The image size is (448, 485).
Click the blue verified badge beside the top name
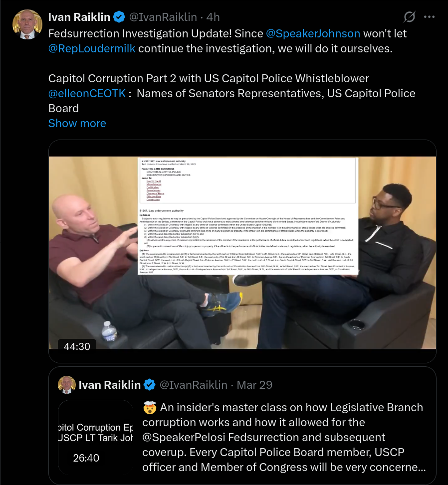click(119, 17)
